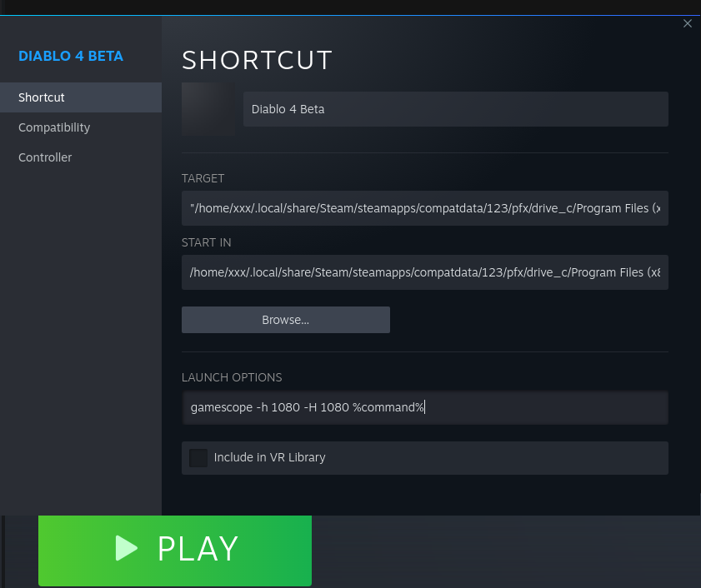Click the green Play button
The image size is (701, 588).
tap(175, 551)
